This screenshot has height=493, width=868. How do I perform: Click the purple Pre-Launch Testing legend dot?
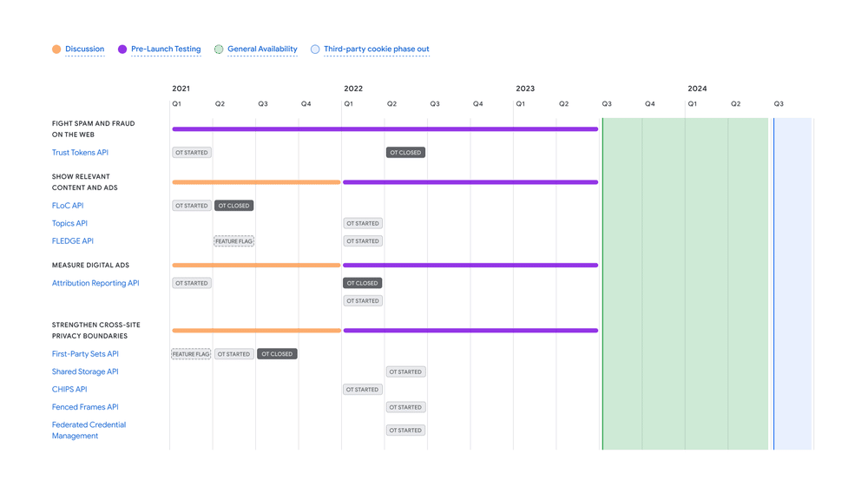tap(122, 49)
